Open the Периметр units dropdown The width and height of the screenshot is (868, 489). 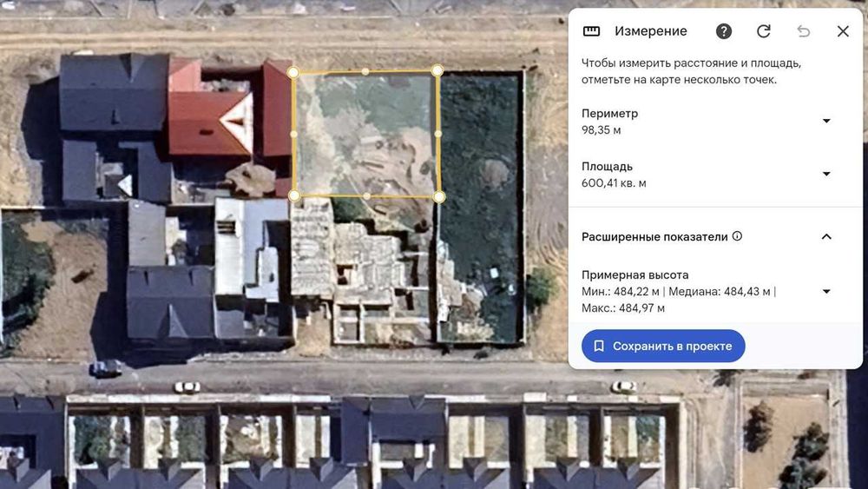[826, 121]
